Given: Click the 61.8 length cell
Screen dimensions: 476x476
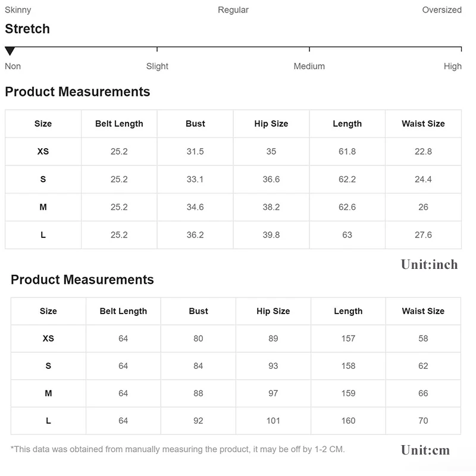Looking at the screenshot, I should click(x=347, y=152).
